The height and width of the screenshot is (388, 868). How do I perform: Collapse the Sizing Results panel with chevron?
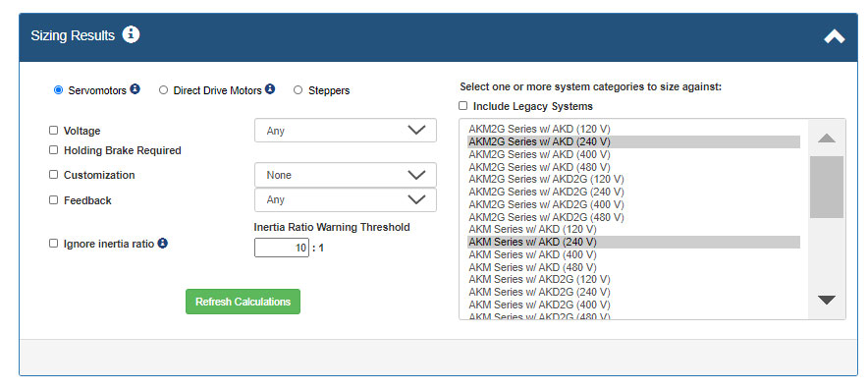pos(835,36)
